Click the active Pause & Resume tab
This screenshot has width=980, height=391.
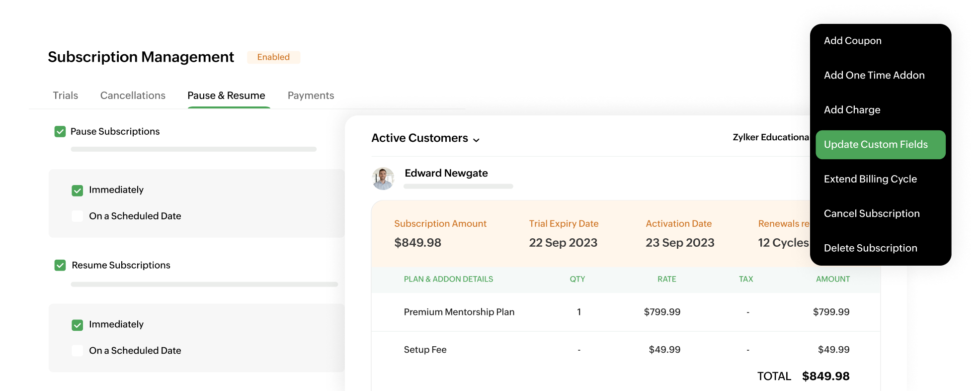tap(226, 96)
